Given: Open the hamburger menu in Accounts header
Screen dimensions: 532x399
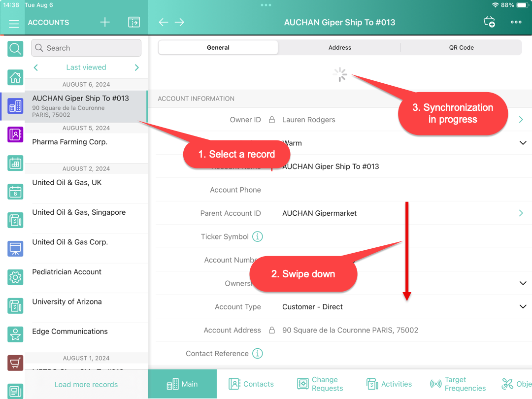Looking at the screenshot, I should point(14,23).
